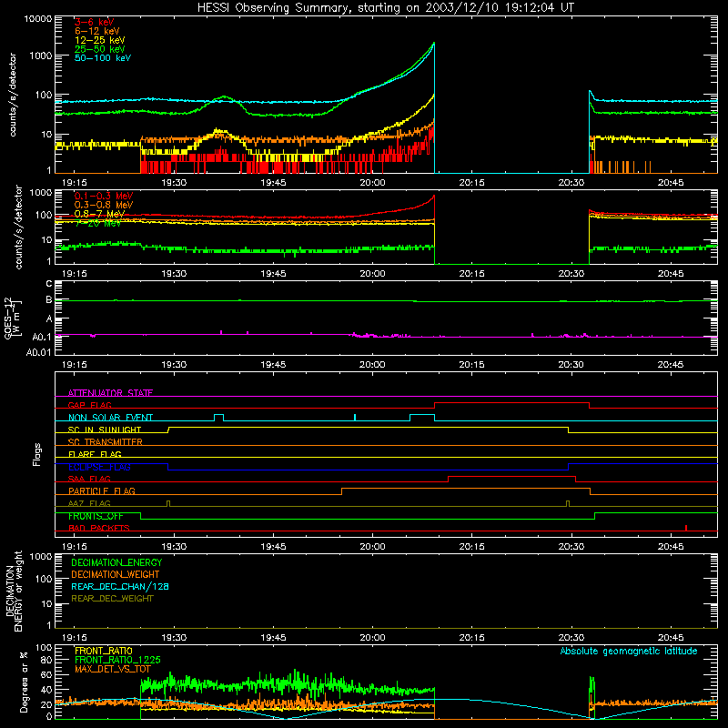
Task: Click the green FRONT_RATIO_1225 legend label
Action: point(117,660)
